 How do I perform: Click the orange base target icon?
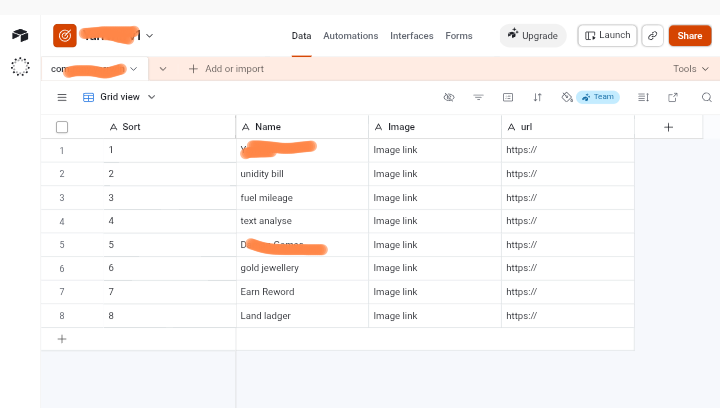pyautogui.click(x=65, y=35)
